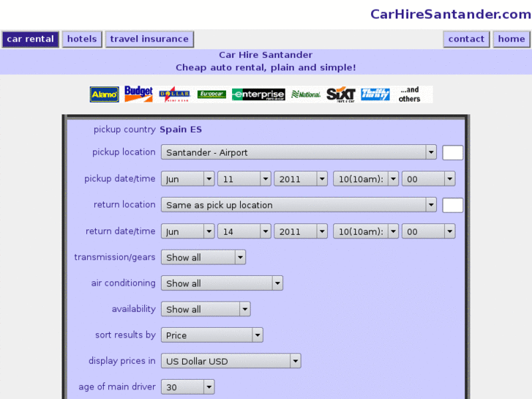Click the Dollar rent a car logo
The image size is (532, 399).
(174, 94)
